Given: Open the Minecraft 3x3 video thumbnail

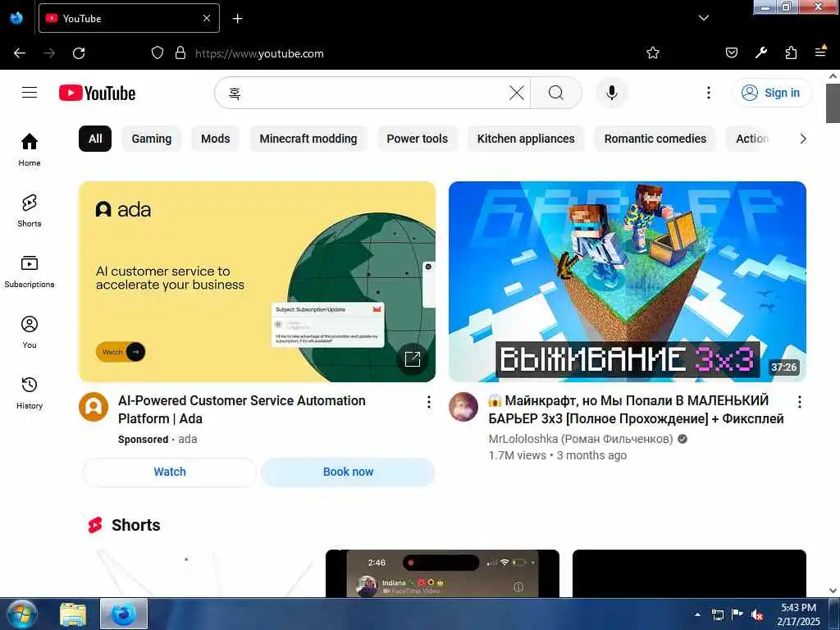Looking at the screenshot, I should (x=628, y=282).
